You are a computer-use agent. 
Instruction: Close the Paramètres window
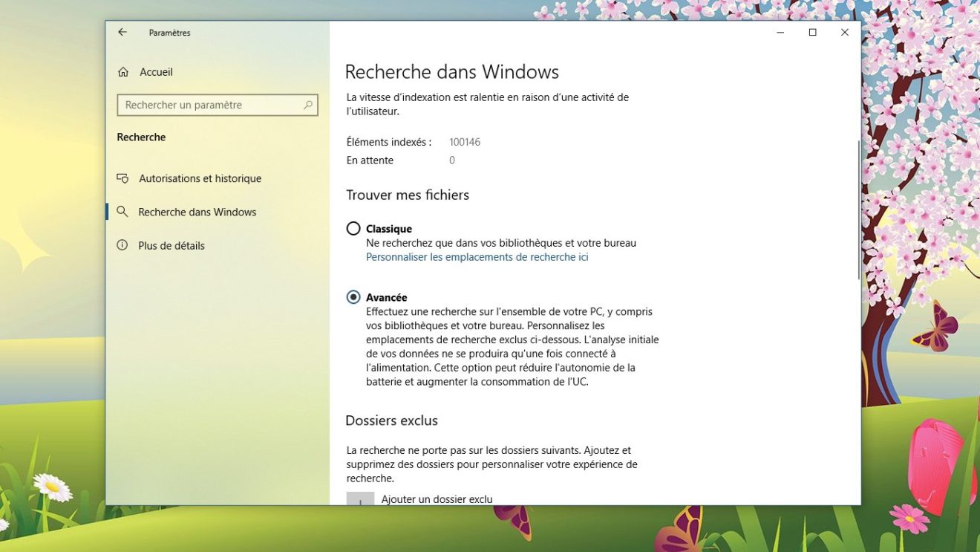click(844, 32)
